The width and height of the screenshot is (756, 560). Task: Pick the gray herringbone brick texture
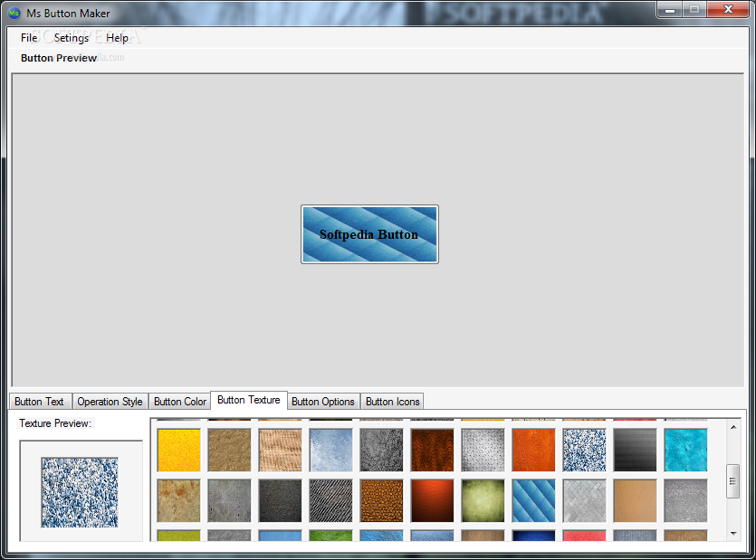coord(584,500)
